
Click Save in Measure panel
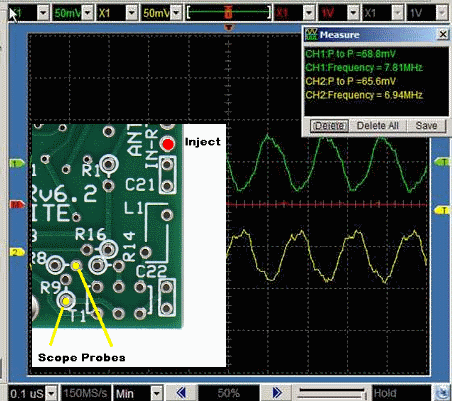click(426, 126)
